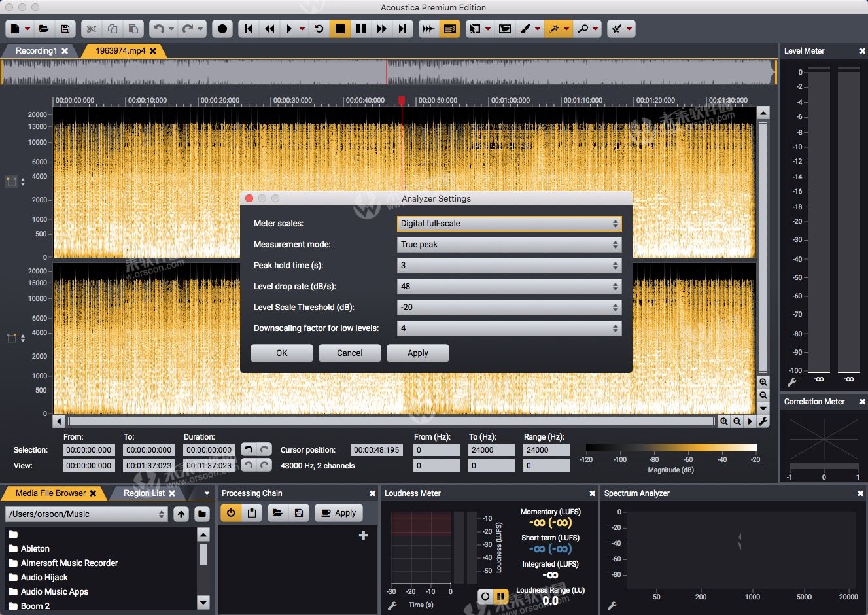Screen dimensions: 868x615
Task: Open the Level drop rate dropdown
Action: click(509, 287)
